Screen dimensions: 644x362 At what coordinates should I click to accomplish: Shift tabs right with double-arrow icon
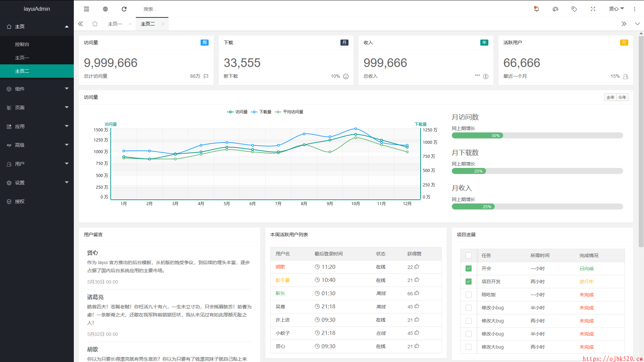coord(624,24)
